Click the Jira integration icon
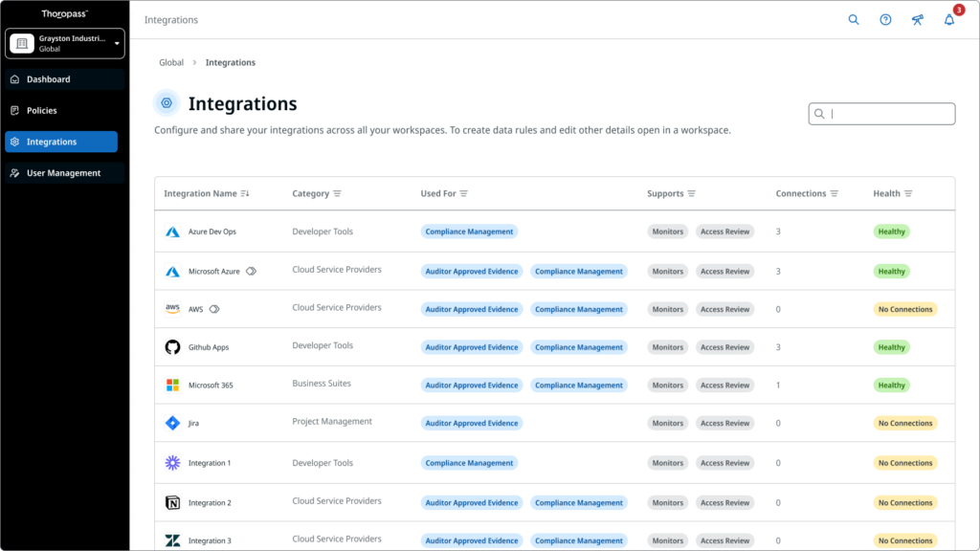Image resolution: width=980 pixels, height=551 pixels. tap(172, 423)
